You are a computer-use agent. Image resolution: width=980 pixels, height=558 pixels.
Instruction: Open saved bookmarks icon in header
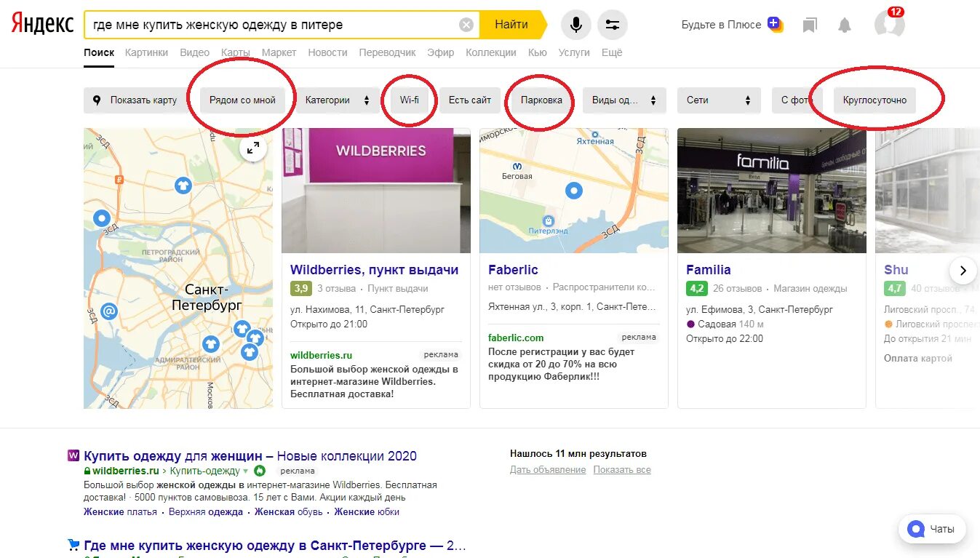point(810,25)
